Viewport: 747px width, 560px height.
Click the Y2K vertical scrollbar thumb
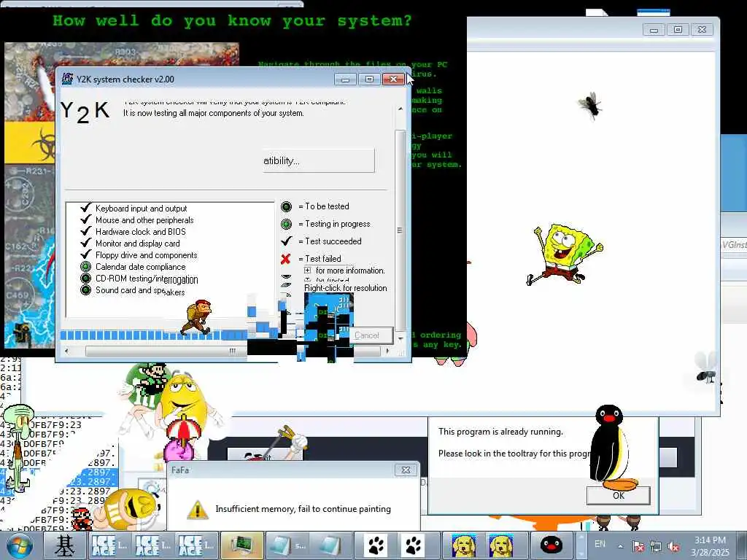(400, 230)
